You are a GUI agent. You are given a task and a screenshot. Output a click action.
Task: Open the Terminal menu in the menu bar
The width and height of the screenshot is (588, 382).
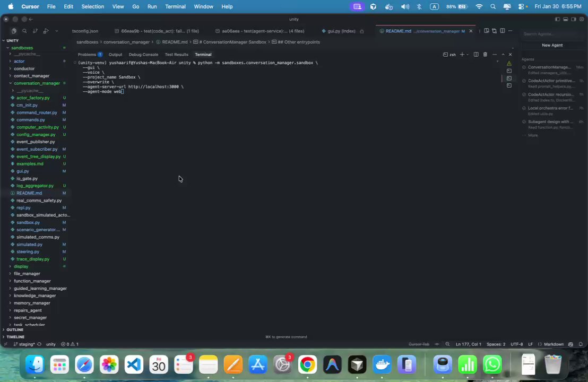[175, 6]
